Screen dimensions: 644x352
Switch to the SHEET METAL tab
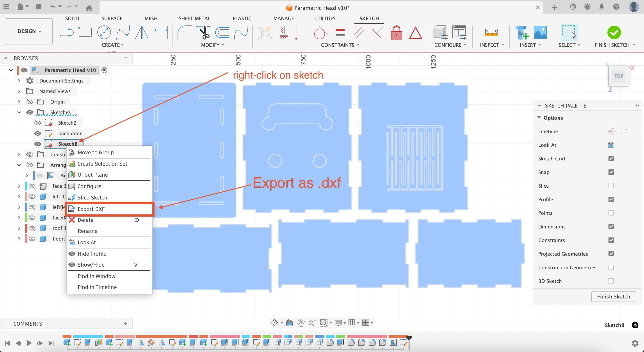pyautogui.click(x=194, y=18)
